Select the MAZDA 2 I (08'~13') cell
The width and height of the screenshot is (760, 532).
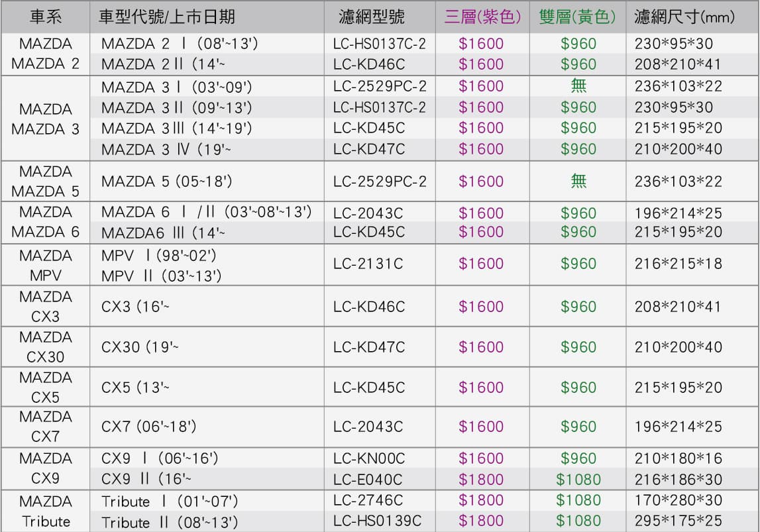[180, 44]
